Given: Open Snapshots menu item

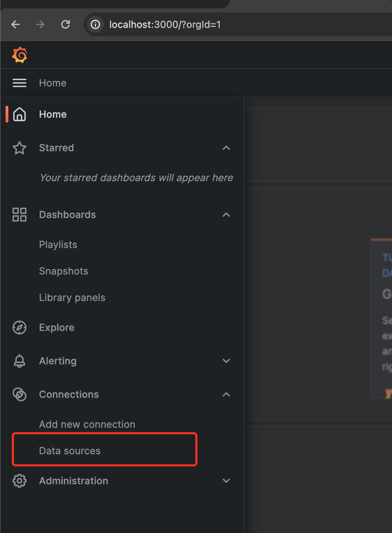Looking at the screenshot, I should [x=64, y=271].
